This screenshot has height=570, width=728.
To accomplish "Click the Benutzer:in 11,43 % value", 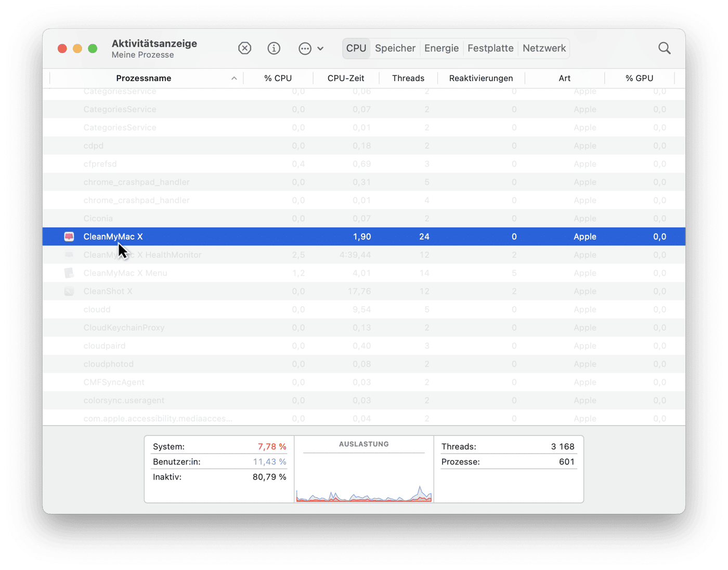I will 269,462.
